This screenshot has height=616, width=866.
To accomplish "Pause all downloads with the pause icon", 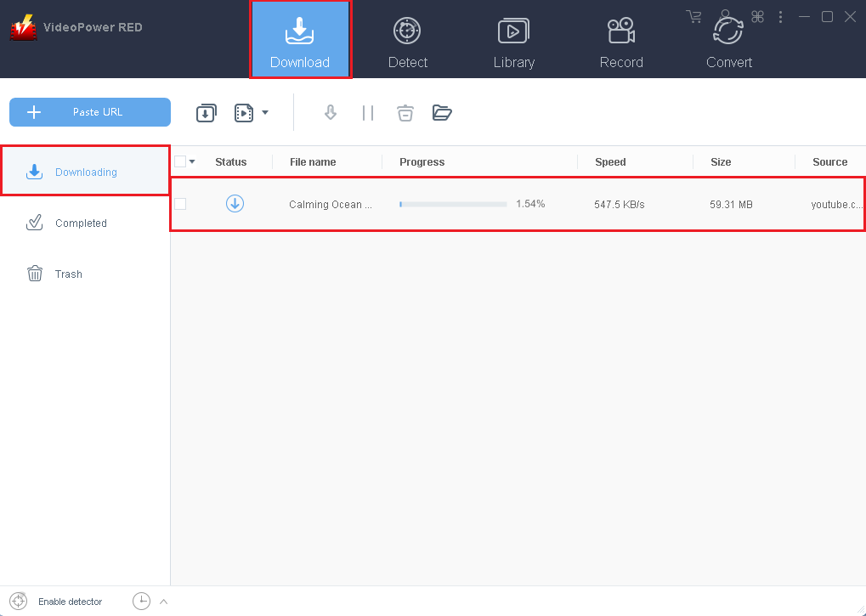I will 368,112.
